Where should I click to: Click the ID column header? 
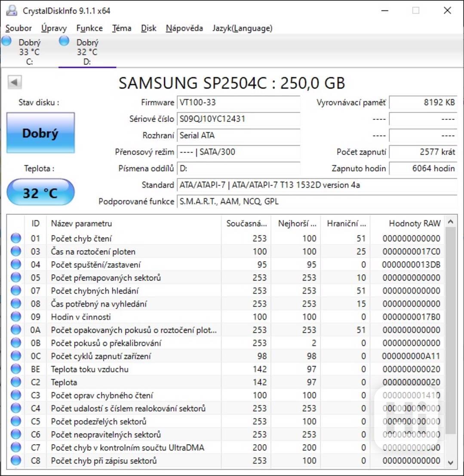(x=35, y=223)
